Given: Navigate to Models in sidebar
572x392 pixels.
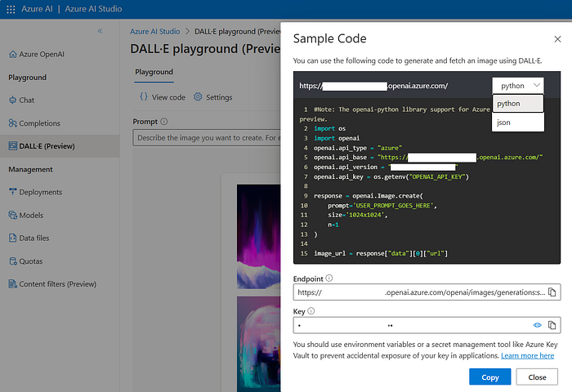Looking at the screenshot, I should click(x=31, y=215).
